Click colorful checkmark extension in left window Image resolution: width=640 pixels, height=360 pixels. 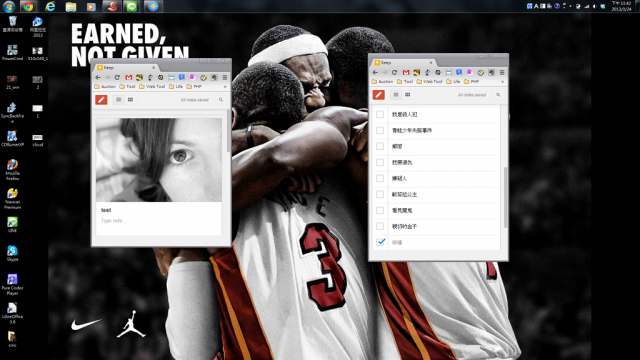(x=203, y=77)
